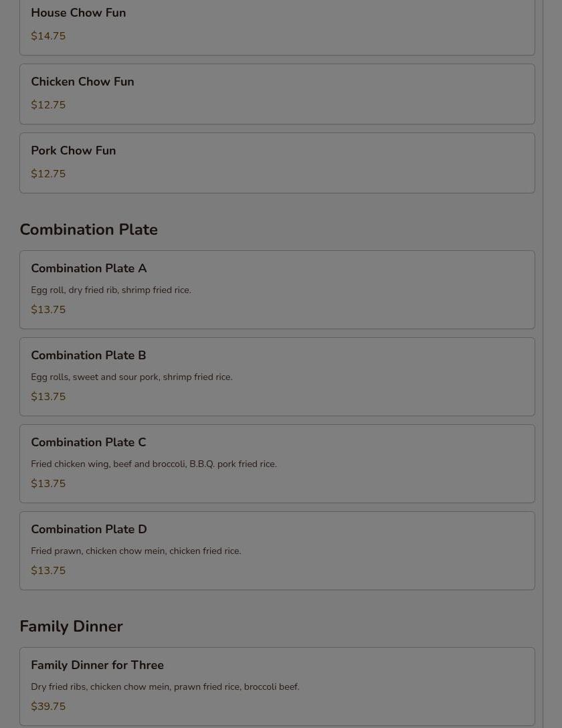Click the fried prawn chow mein description
Screen dimensions: 562x728
click(136, 551)
